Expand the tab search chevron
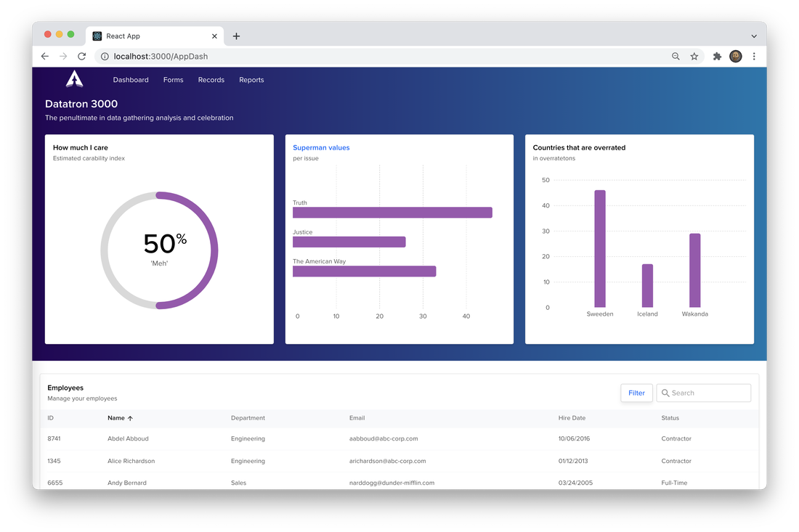799x532 pixels. (754, 36)
